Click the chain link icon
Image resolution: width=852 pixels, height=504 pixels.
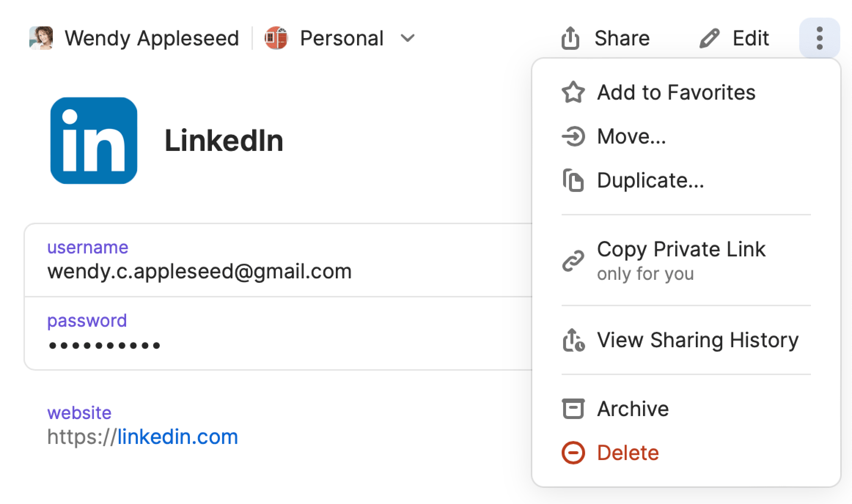pyautogui.click(x=573, y=261)
